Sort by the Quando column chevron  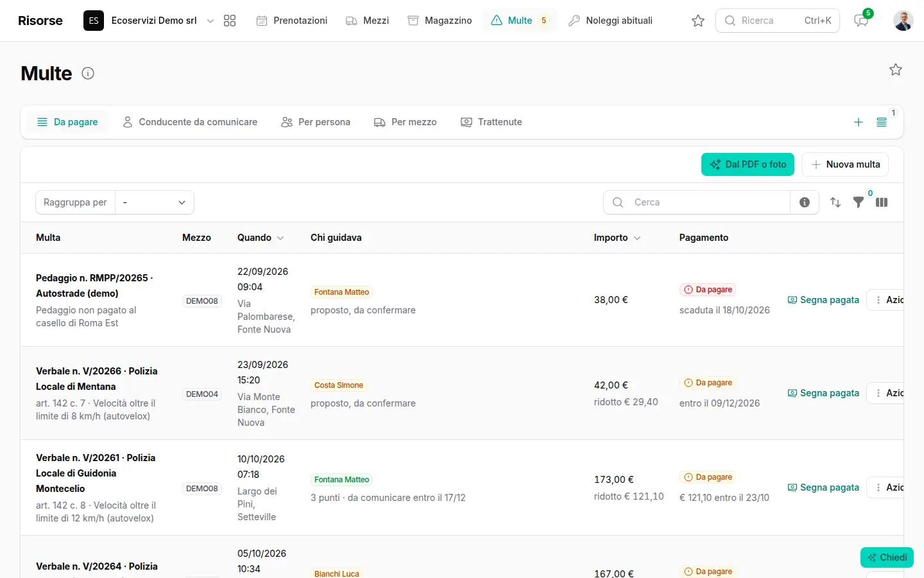280,238
